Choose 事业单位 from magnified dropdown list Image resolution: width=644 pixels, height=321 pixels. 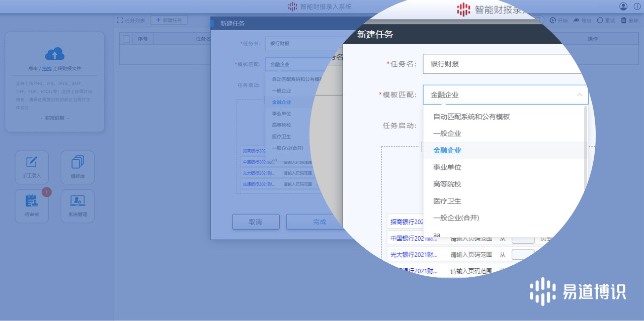447,167
